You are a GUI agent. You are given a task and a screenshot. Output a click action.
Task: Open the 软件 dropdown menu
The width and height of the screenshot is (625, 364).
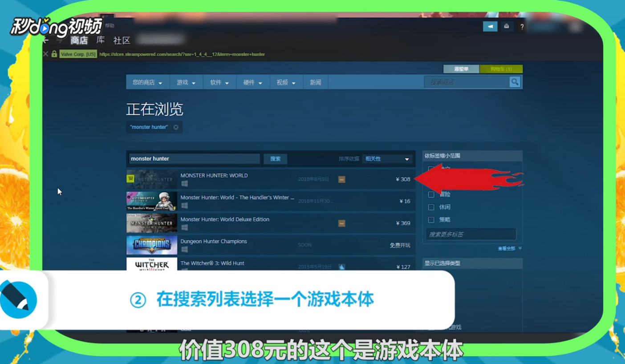pos(220,82)
